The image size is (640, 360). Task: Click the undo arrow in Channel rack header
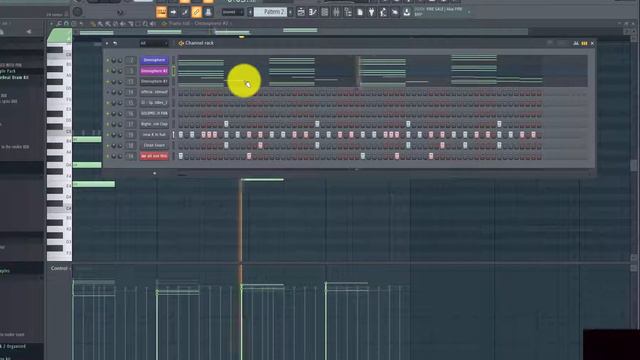pyautogui.click(x=115, y=43)
